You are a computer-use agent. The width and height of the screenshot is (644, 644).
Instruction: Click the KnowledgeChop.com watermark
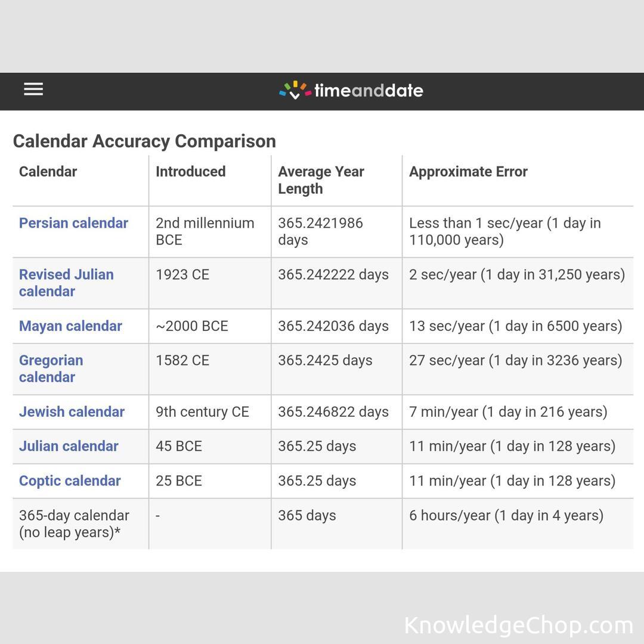click(x=518, y=626)
